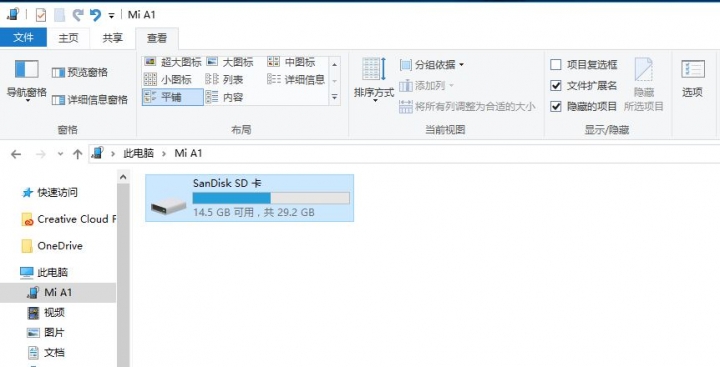Click the 隐藏所选项目 hide selected button
Image resolution: width=720 pixels, height=367 pixels.
(x=644, y=85)
